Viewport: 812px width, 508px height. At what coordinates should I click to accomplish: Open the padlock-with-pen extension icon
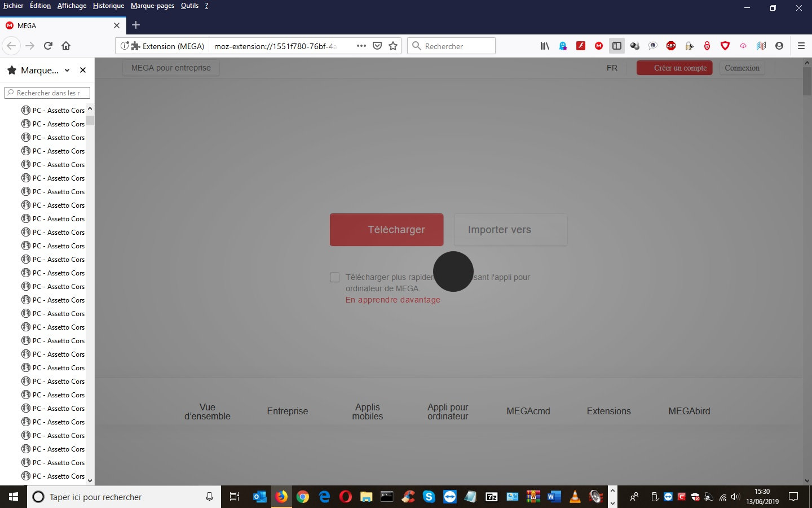689,46
